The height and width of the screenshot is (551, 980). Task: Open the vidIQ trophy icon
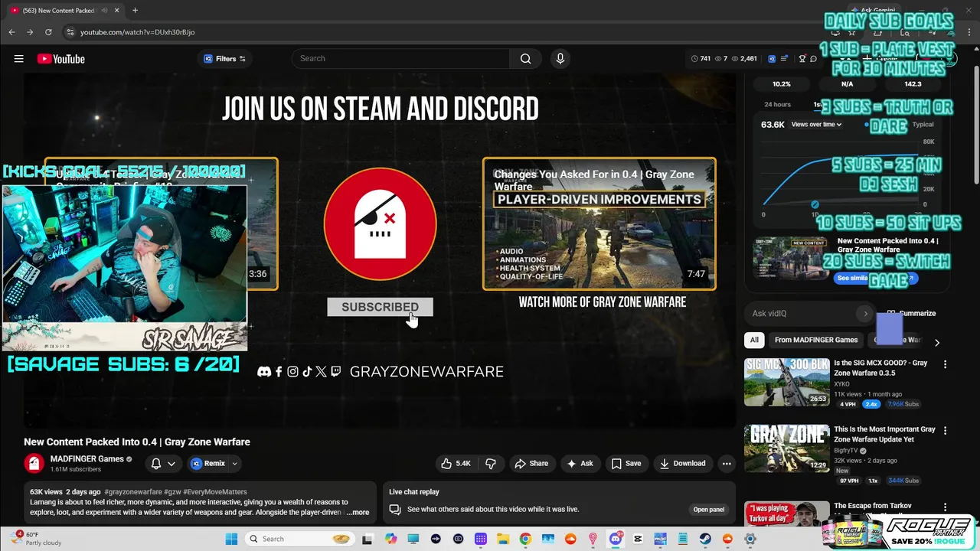[802, 59]
